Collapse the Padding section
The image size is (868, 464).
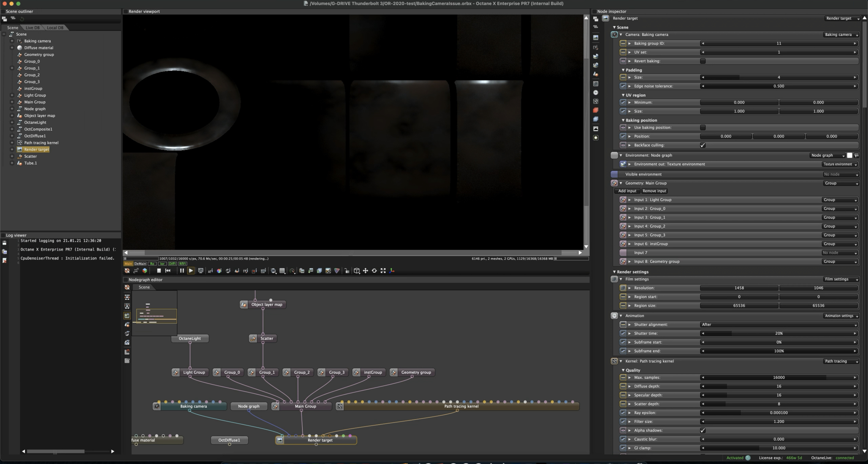tap(623, 70)
